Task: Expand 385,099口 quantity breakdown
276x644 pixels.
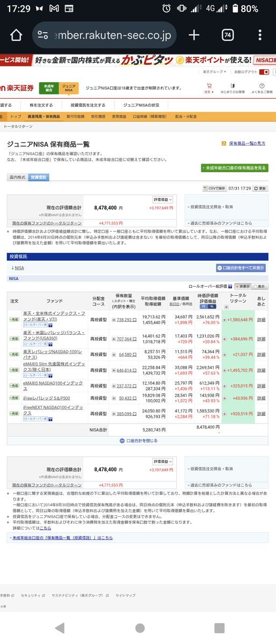Action: pyautogui.click(x=113, y=414)
